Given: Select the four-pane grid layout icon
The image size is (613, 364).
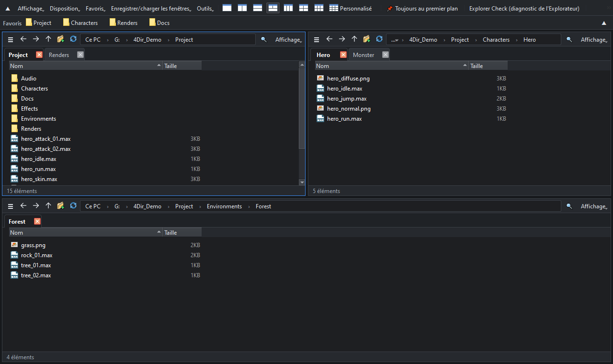Looking at the screenshot, I should (304, 8).
